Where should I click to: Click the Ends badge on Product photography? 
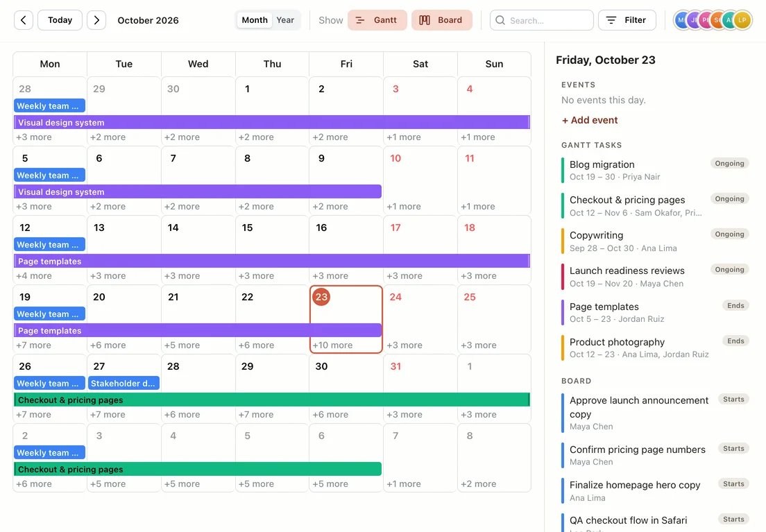735,341
